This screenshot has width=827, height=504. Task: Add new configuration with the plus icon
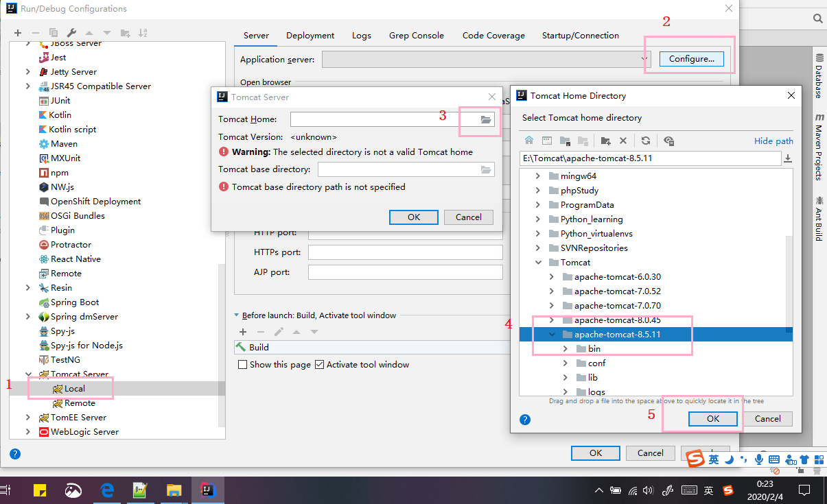[x=18, y=33]
